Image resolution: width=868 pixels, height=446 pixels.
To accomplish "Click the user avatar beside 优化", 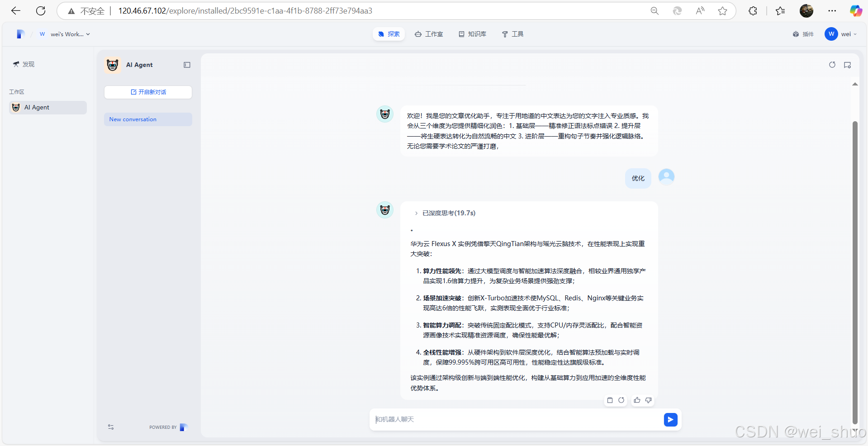I will (x=666, y=176).
